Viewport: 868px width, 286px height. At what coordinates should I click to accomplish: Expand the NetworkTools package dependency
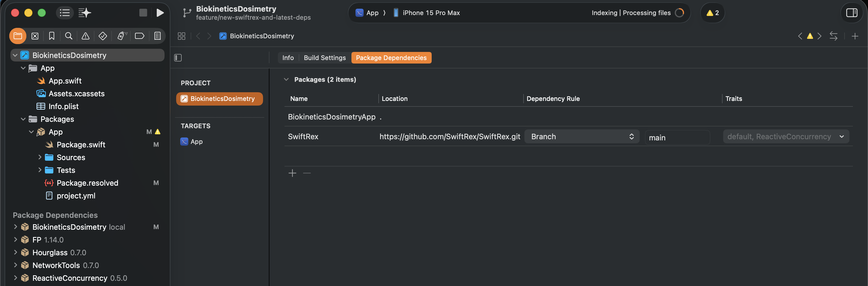click(15, 265)
